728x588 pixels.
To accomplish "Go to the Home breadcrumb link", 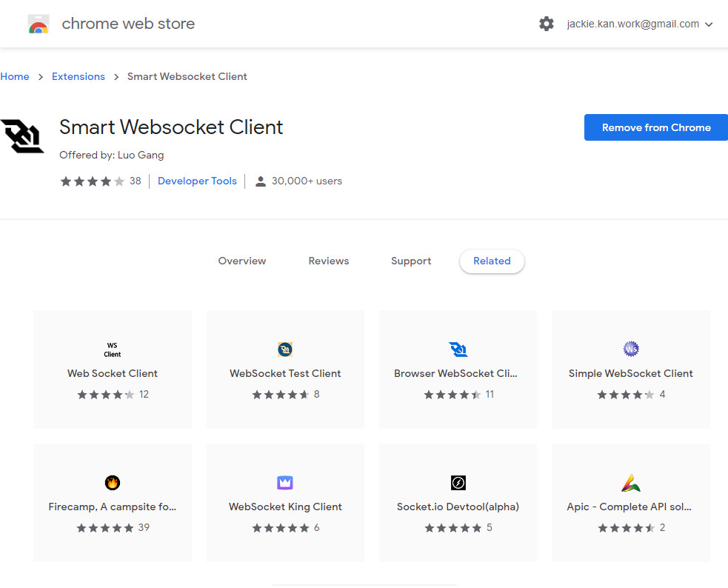I will coord(15,76).
